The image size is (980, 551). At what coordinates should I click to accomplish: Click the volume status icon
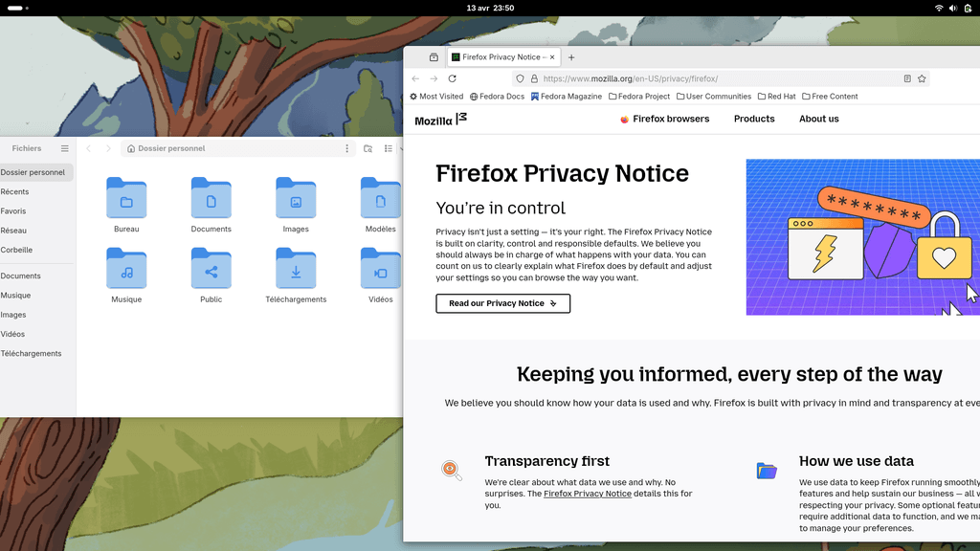tap(953, 8)
